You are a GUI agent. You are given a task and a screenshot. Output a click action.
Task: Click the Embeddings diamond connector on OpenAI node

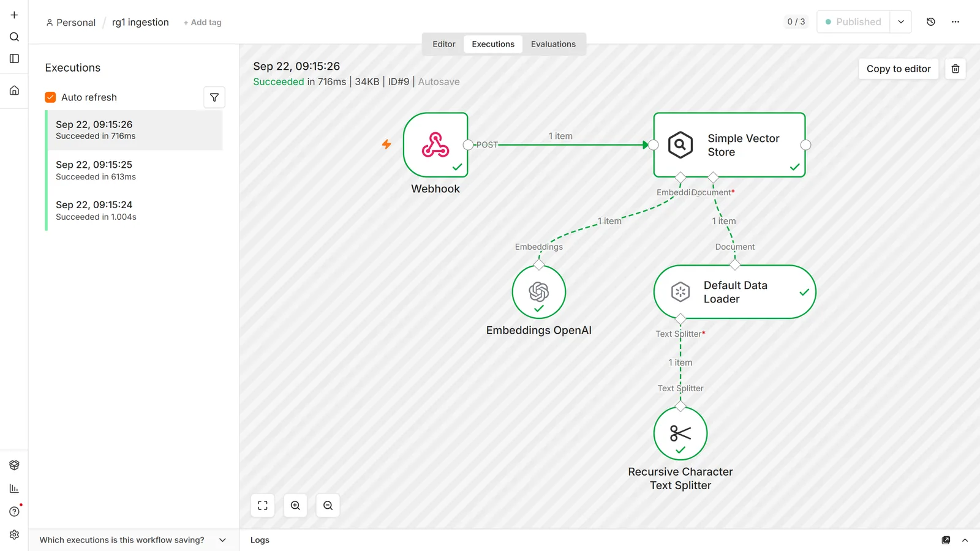(x=539, y=264)
